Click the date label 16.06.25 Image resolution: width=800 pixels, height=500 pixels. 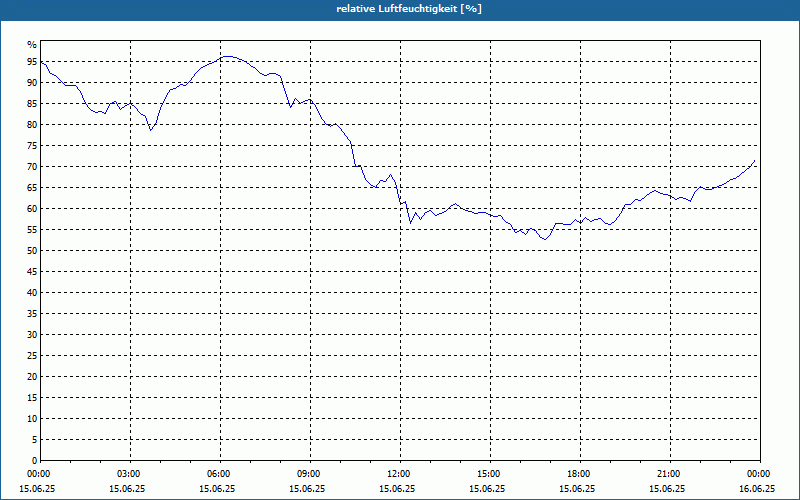pos(757,488)
